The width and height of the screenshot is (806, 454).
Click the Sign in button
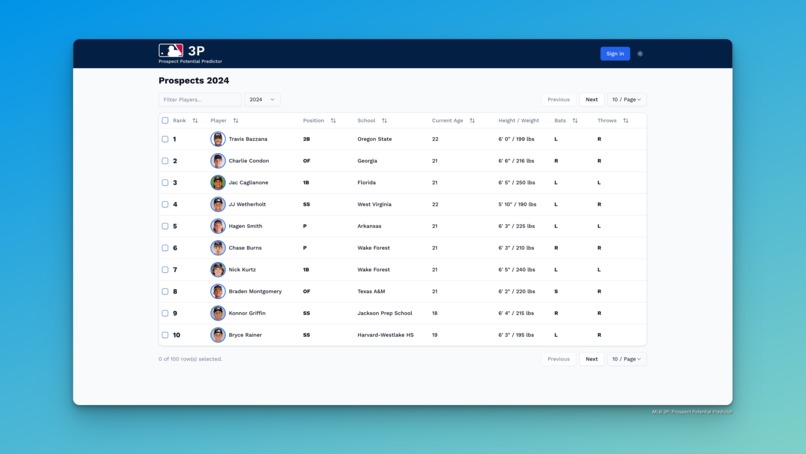point(615,53)
